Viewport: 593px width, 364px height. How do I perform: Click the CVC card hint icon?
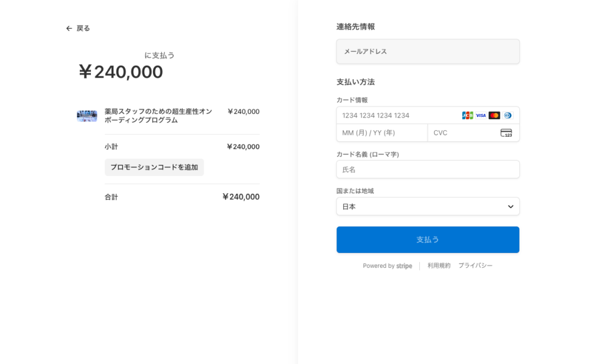tap(506, 133)
